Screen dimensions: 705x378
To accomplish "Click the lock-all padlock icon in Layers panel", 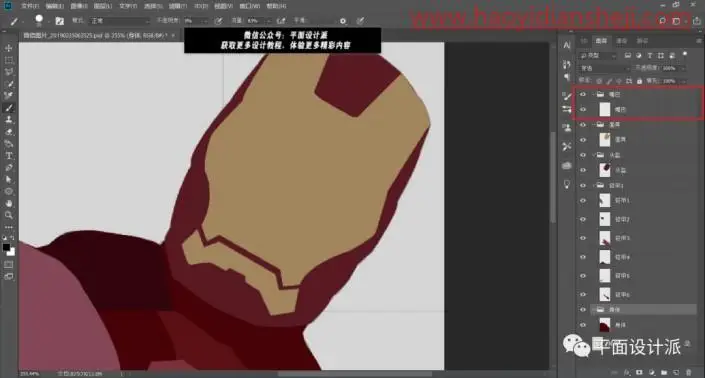I will [639, 81].
